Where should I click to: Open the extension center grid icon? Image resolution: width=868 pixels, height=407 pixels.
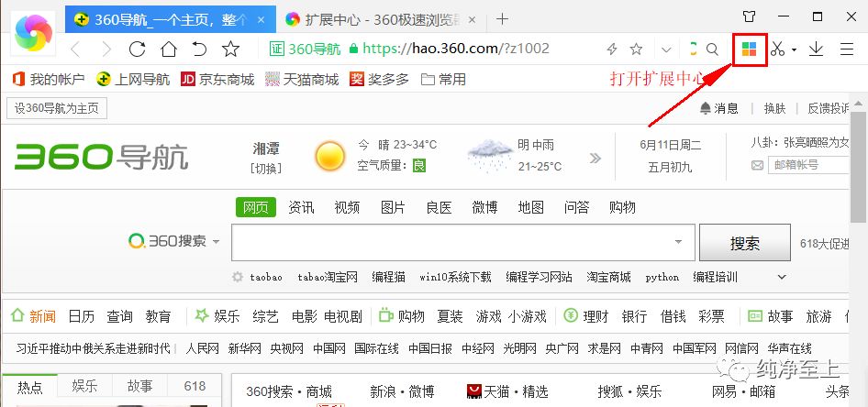[749, 49]
